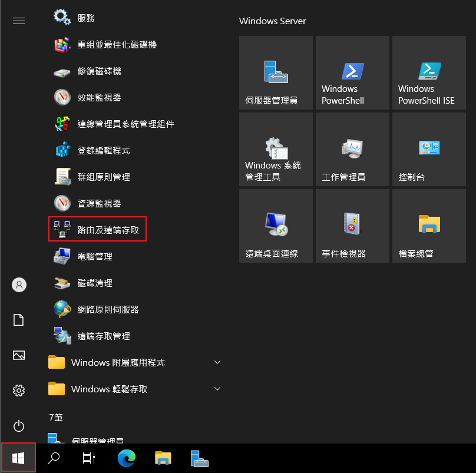
Task: Open Search on the taskbar
Action: [x=54, y=458]
